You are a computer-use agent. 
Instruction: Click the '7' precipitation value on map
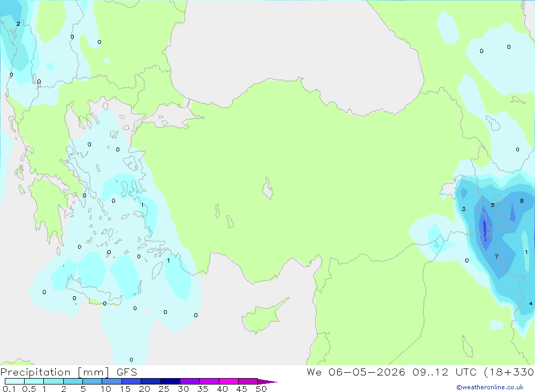point(496,257)
